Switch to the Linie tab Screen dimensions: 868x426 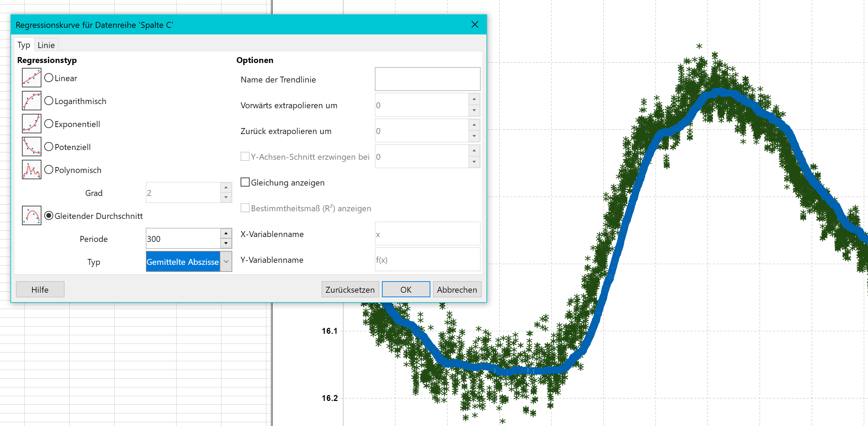(x=46, y=45)
